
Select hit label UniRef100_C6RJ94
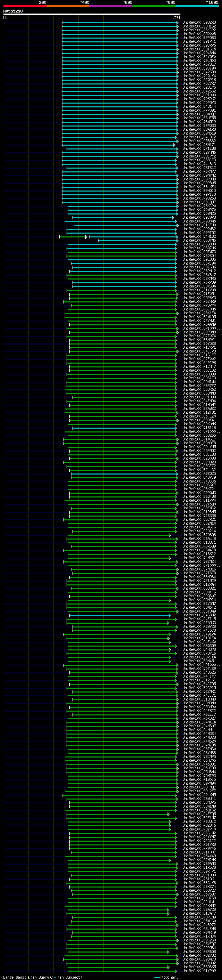[x=199, y=263]
